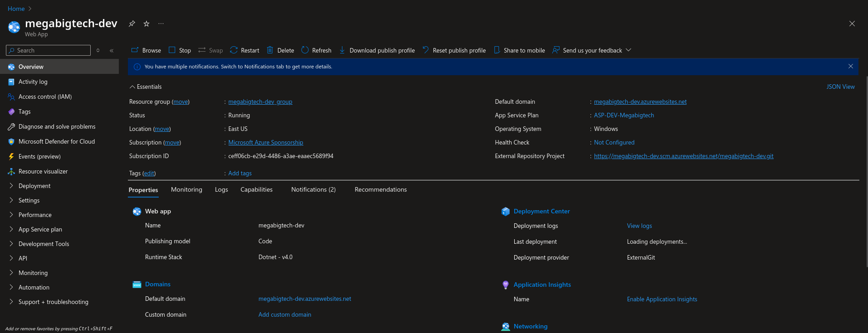Click Not Configured health check link
This screenshot has height=333, width=868.
[x=614, y=143]
